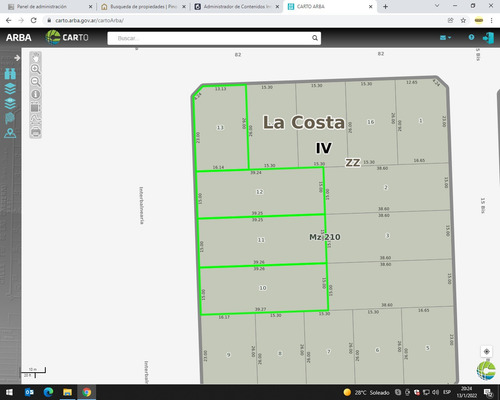Bookmark this page with star icon
Image resolution: width=500 pixels, height=400 pixels.
coord(463,20)
